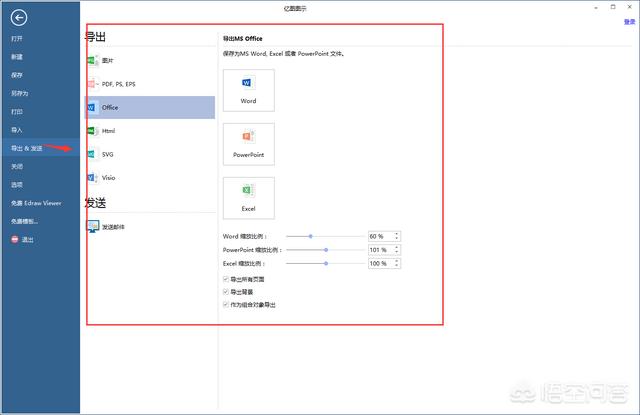640x415 pixels.
Task: Increase Word scale with up stepper
Action: point(397,234)
